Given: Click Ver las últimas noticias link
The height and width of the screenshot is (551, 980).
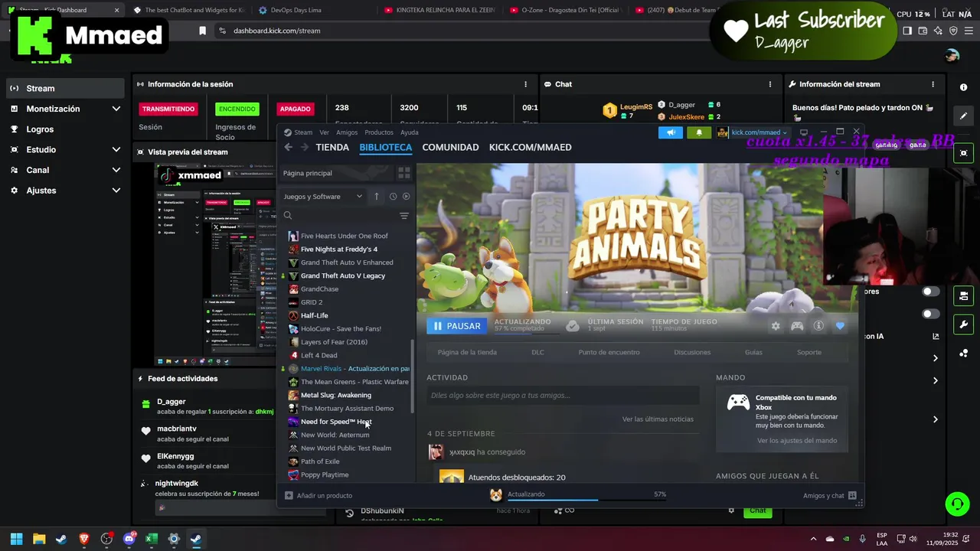Looking at the screenshot, I should tap(658, 419).
